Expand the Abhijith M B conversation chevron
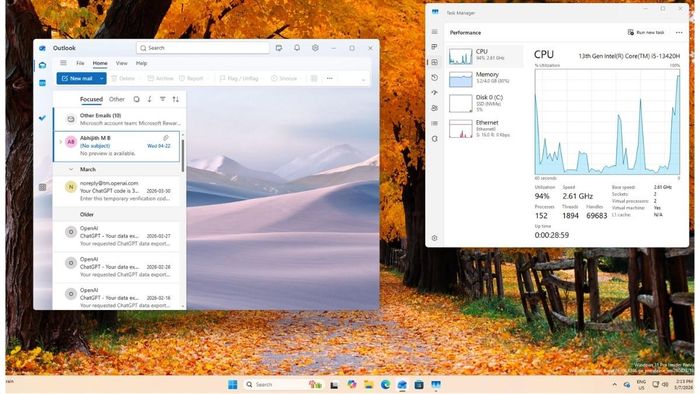The width and height of the screenshot is (700, 394). pyautogui.click(x=60, y=142)
